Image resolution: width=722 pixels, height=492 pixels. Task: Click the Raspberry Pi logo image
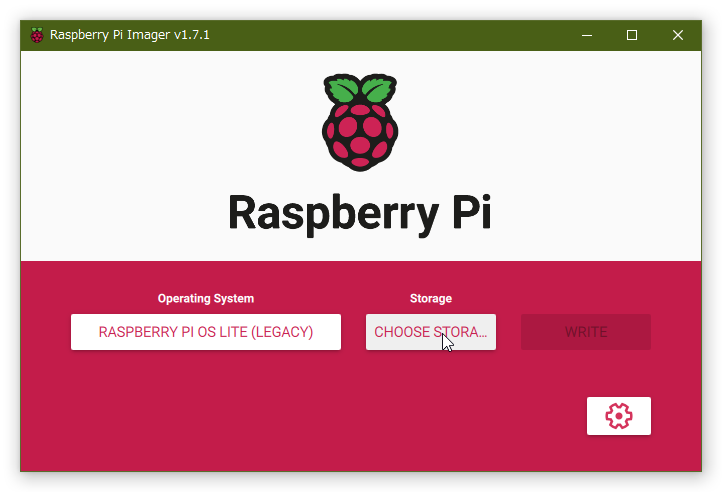[360, 122]
